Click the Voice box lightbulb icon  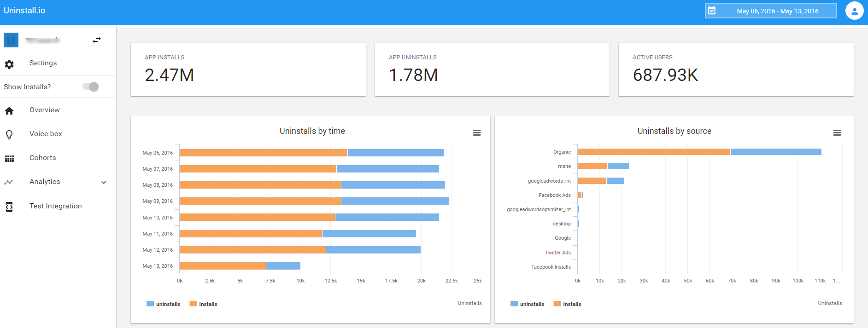click(9, 135)
